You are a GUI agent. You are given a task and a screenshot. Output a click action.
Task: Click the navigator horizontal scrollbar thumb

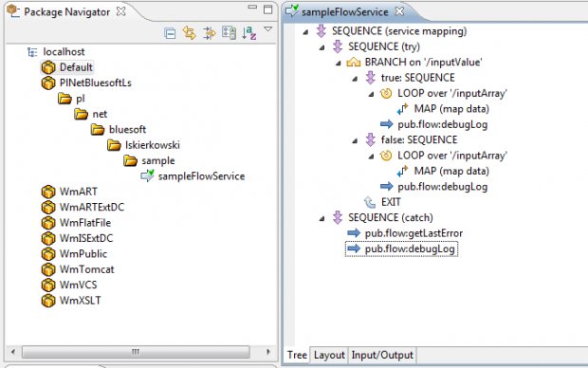(x=136, y=352)
